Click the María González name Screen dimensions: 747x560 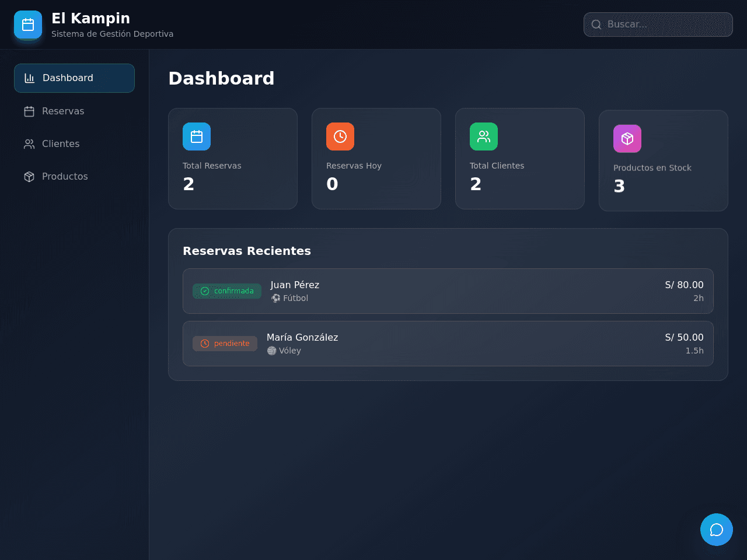302,337
